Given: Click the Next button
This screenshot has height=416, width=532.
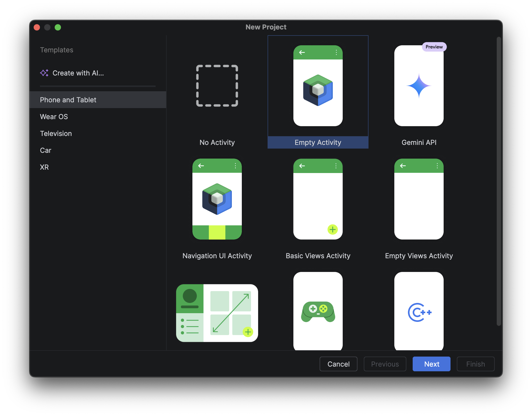Looking at the screenshot, I should tap(431, 364).
